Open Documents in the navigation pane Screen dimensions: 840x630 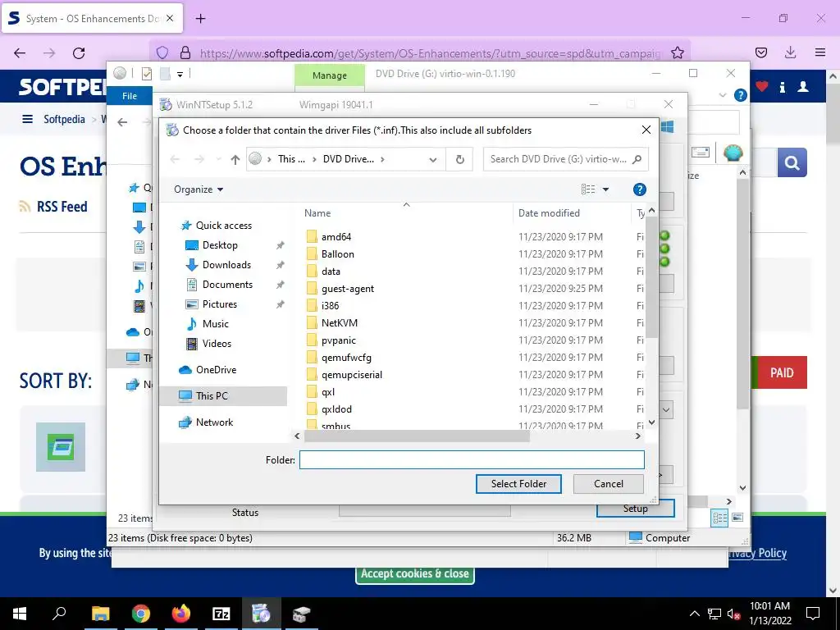point(227,285)
